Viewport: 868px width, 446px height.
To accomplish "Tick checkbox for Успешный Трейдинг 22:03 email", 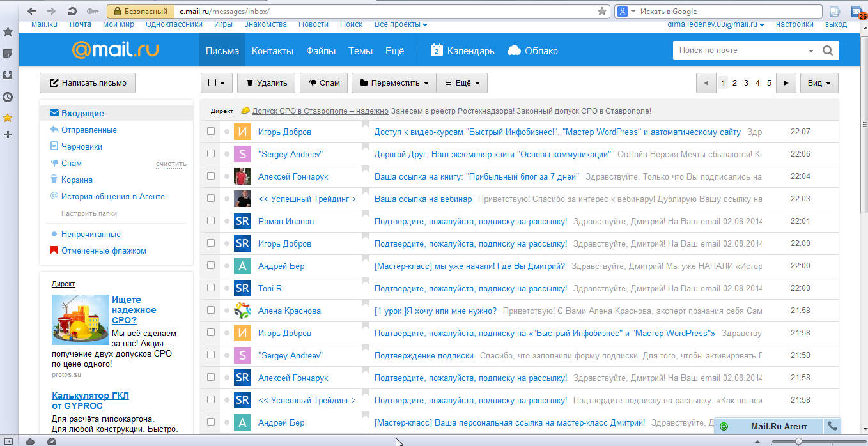I will [x=211, y=199].
